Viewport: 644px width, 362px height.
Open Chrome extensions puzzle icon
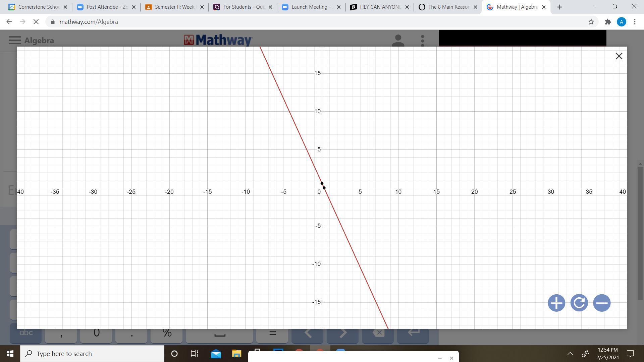(608, 22)
